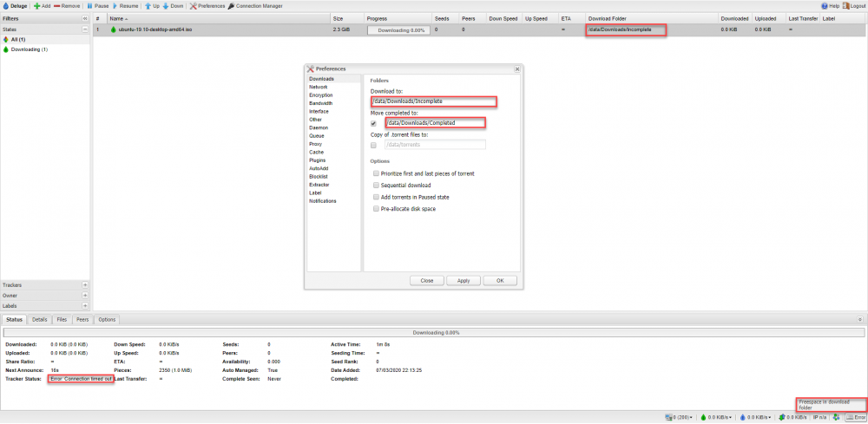This screenshot has width=868, height=424.
Task: Select Network category in Preferences
Action: (x=334, y=87)
